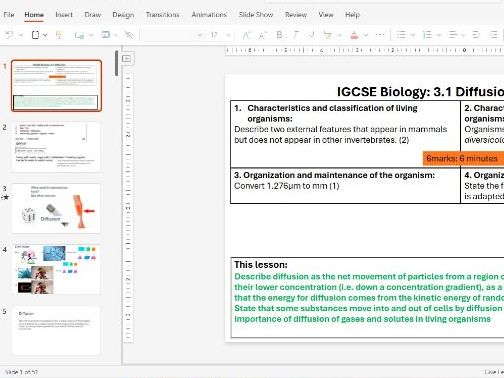Expand the Bullets dropdown arrow
The height and width of the screenshot is (378, 504).
[x=413, y=35]
